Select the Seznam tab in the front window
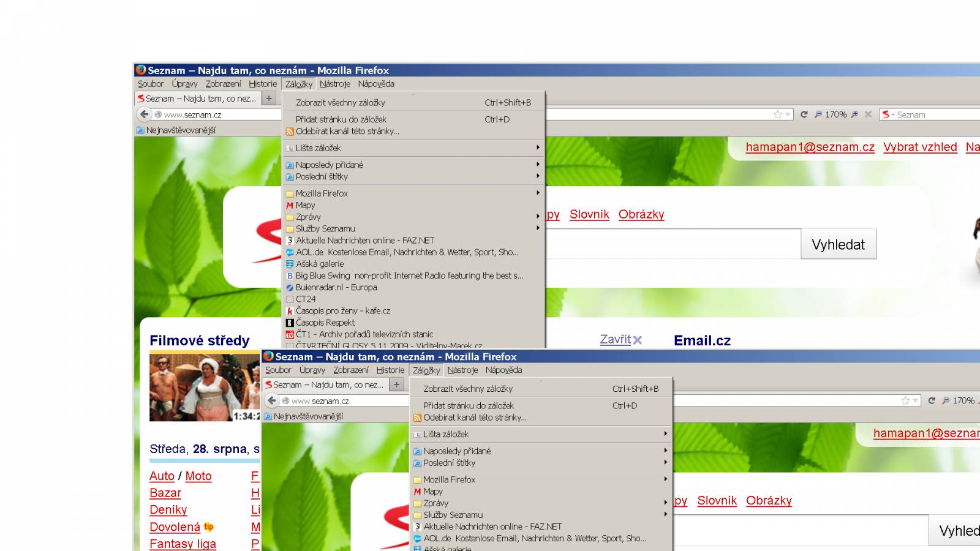980x551 pixels. click(x=325, y=384)
